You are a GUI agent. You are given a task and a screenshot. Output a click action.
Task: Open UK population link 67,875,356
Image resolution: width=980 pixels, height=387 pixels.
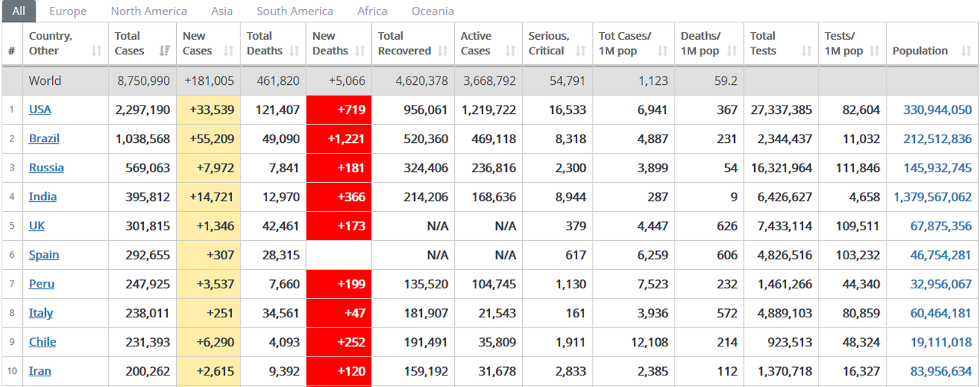[x=941, y=226]
